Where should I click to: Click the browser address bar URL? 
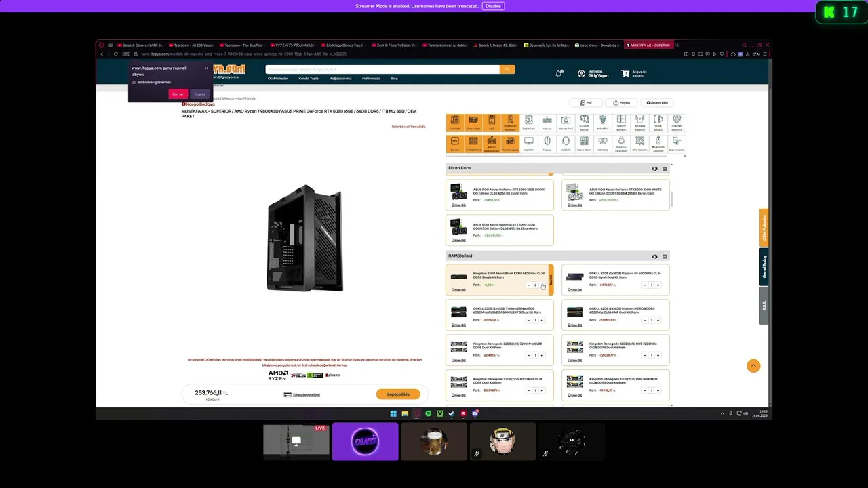pyautogui.click(x=243, y=54)
